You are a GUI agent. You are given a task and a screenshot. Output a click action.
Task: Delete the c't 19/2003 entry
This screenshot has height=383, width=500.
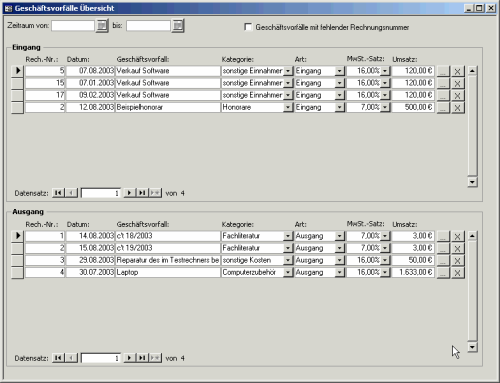click(458, 248)
